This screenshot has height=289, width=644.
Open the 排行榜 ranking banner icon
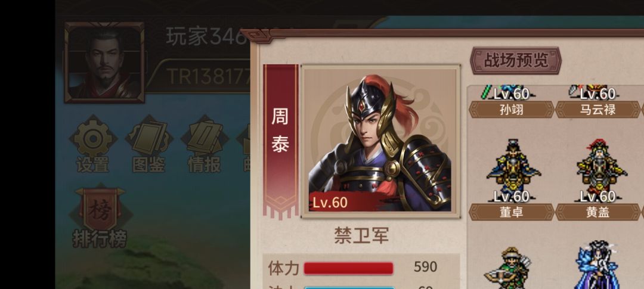point(100,210)
